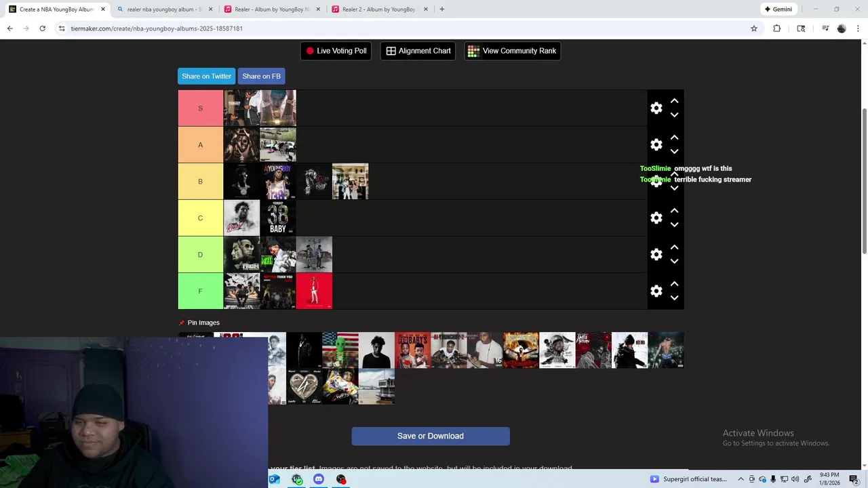
Task: Select the green F tier label
Action: click(x=200, y=291)
